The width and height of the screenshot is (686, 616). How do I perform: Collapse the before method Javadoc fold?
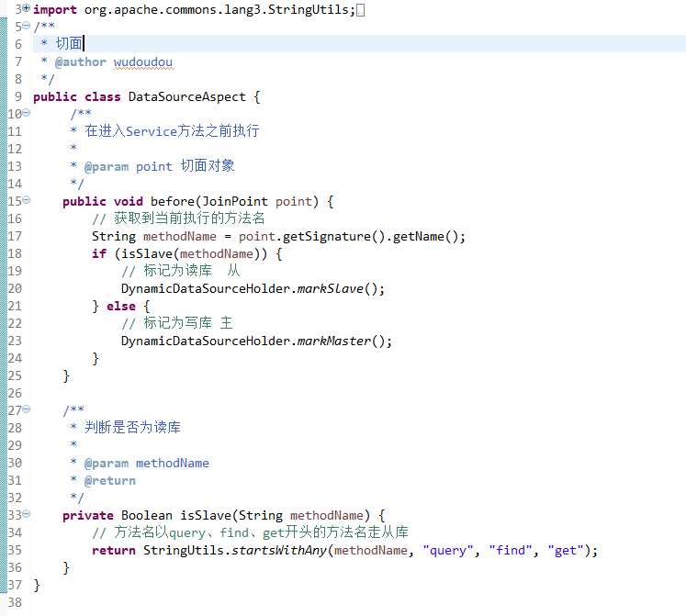coord(27,113)
